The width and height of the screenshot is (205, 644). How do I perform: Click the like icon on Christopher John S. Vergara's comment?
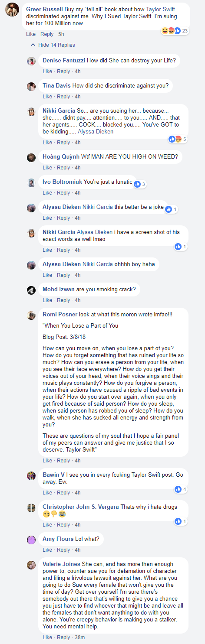coord(178,521)
